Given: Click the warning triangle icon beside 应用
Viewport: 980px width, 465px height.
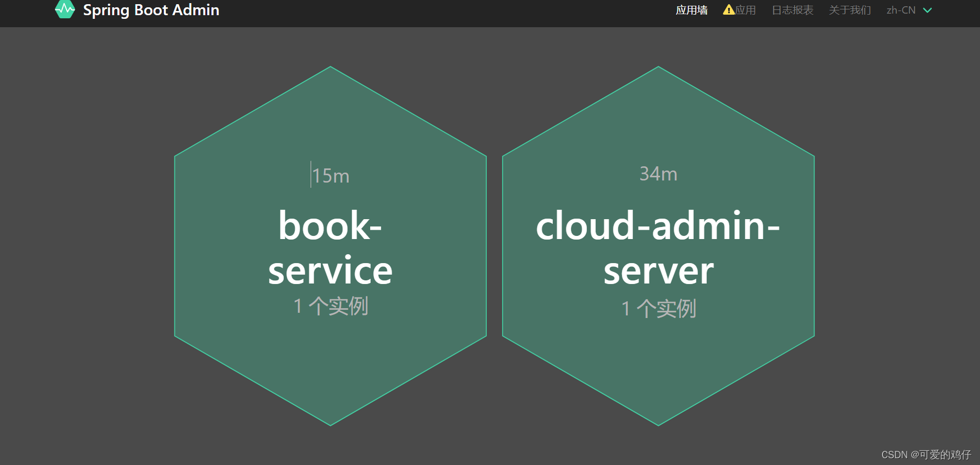Looking at the screenshot, I should [x=729, y=9].
